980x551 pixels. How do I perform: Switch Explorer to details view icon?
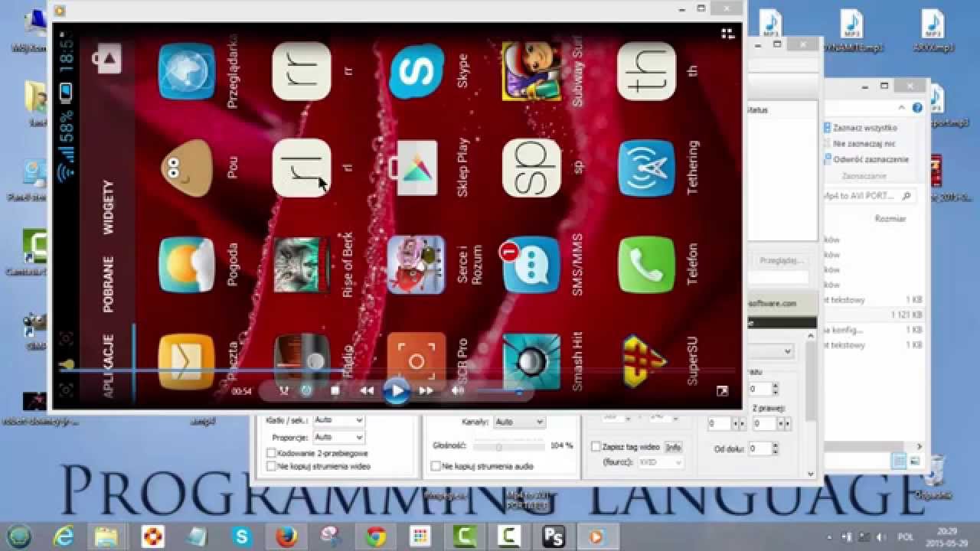(900, 461)
